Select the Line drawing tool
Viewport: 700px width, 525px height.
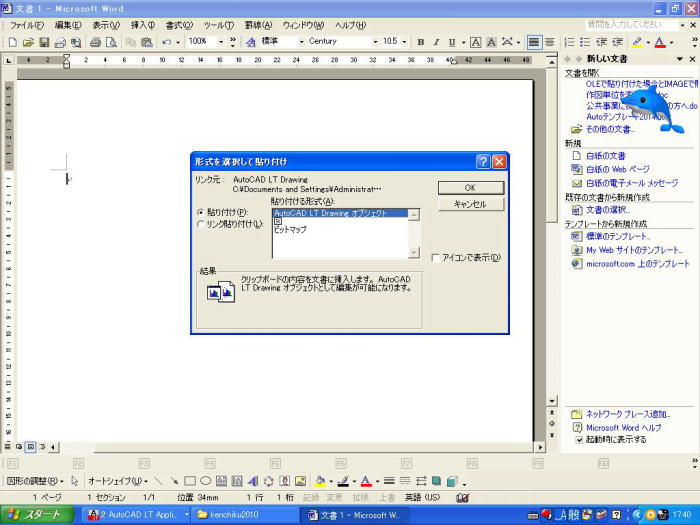[x=158, y=481]
